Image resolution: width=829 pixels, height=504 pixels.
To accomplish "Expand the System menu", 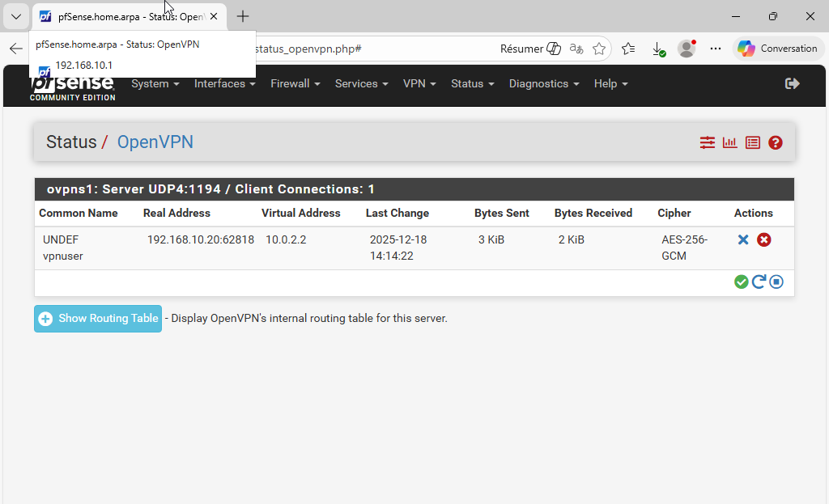I will (x=155, y=83).
